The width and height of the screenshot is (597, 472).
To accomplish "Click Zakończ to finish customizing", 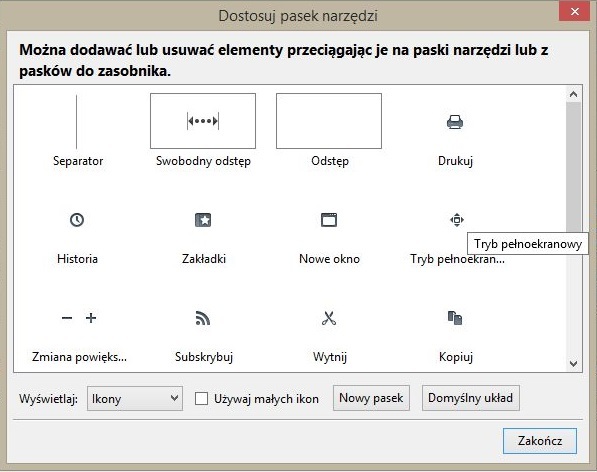I will pyautogui.click(x=540, y=441).
